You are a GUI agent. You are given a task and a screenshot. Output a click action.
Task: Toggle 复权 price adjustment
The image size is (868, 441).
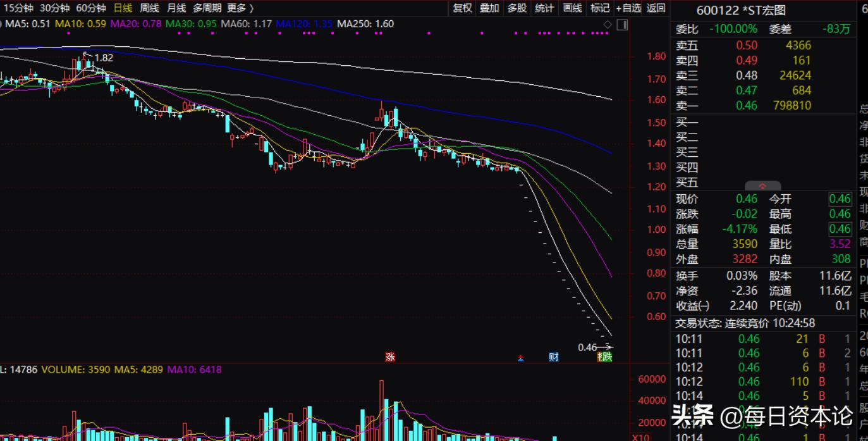coord(462,8)
